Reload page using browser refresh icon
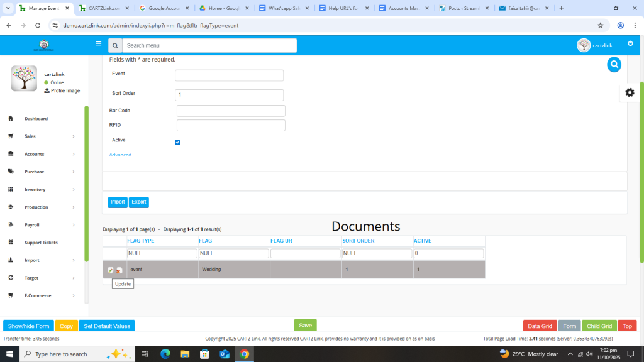Image resolution: width=644 pixels, height=362 pixels. click(x=38, y=26)
